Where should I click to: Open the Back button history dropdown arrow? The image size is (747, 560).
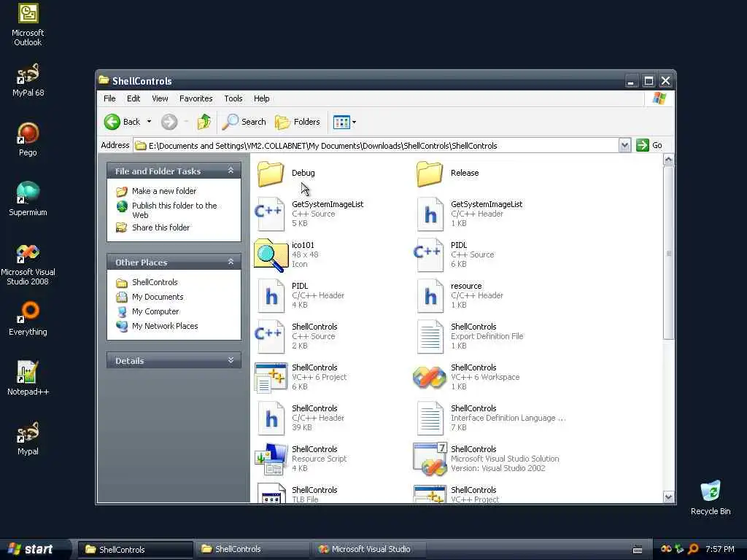click(149, 122)
